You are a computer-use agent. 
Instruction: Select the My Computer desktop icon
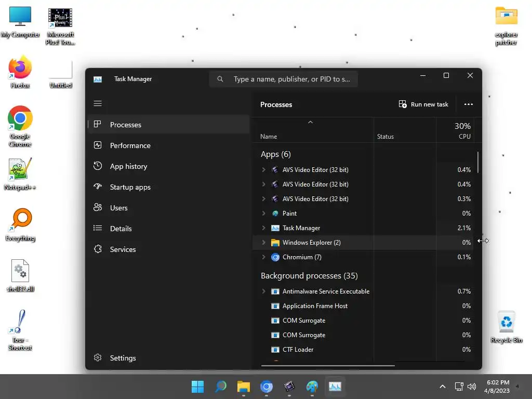point(20,22)
